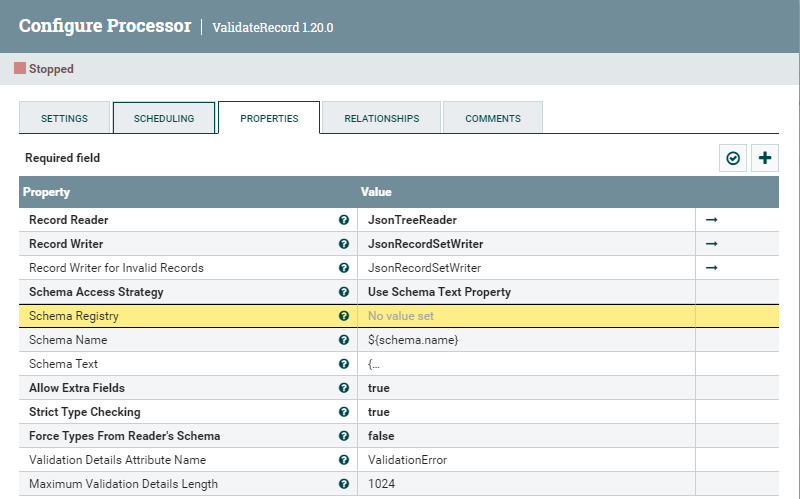Viewport: 800px width, 499px height.
Task: Show help for Schema Access Strategy
Action: click(344, 292)
